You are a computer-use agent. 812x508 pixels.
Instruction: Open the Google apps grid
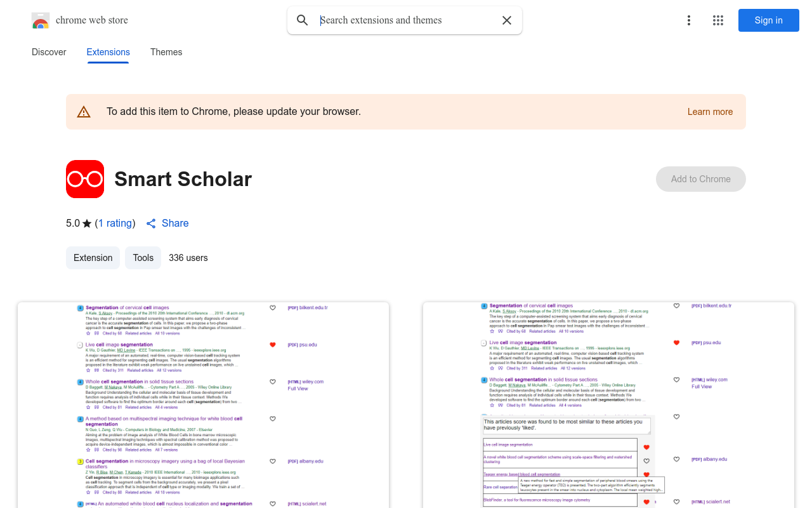718,20
